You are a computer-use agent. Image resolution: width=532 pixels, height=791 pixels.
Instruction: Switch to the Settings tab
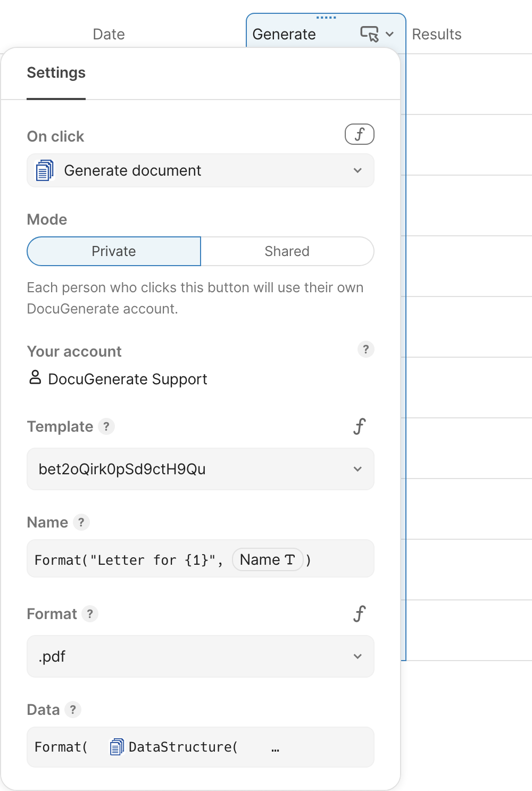tap(56, 73)
